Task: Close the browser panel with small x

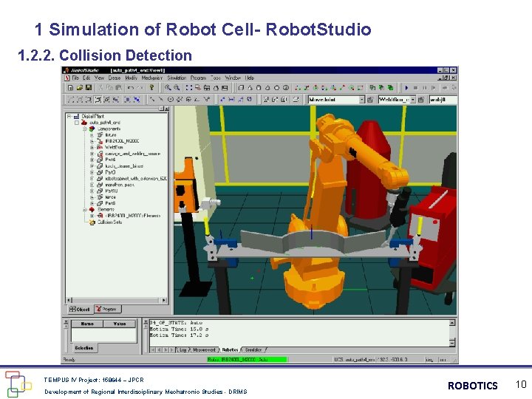Action: click(166, 109)
